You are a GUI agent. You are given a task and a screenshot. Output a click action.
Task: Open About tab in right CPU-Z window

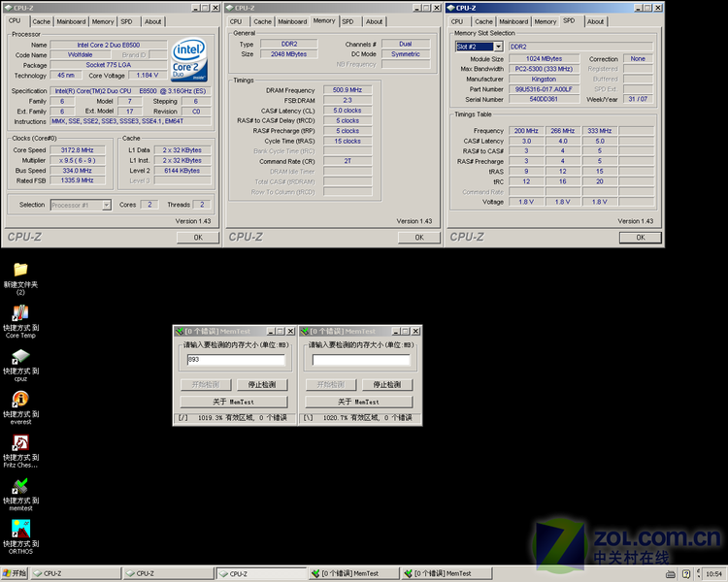click(596, 21)
